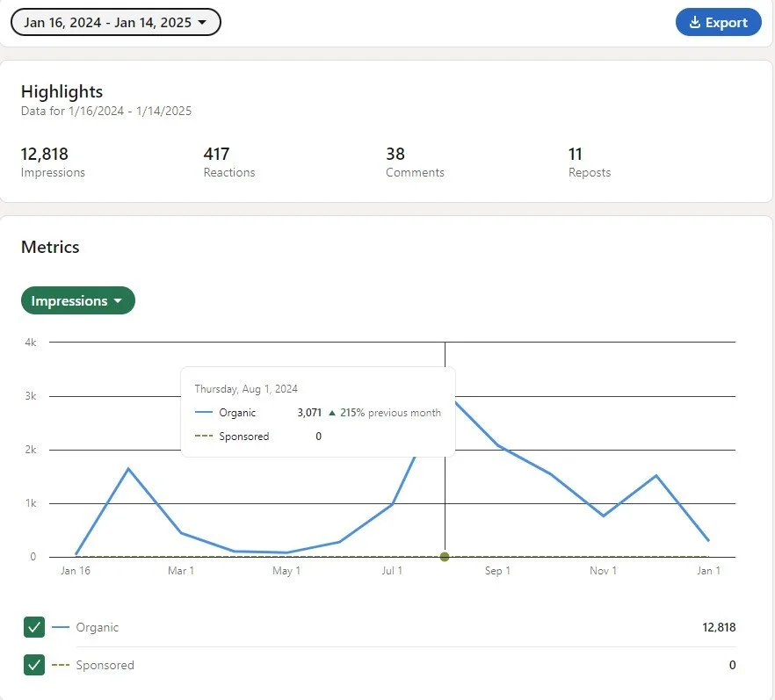Click the blue Organic legend line
The image size is (775, 700).
click(x=61, y=627)
